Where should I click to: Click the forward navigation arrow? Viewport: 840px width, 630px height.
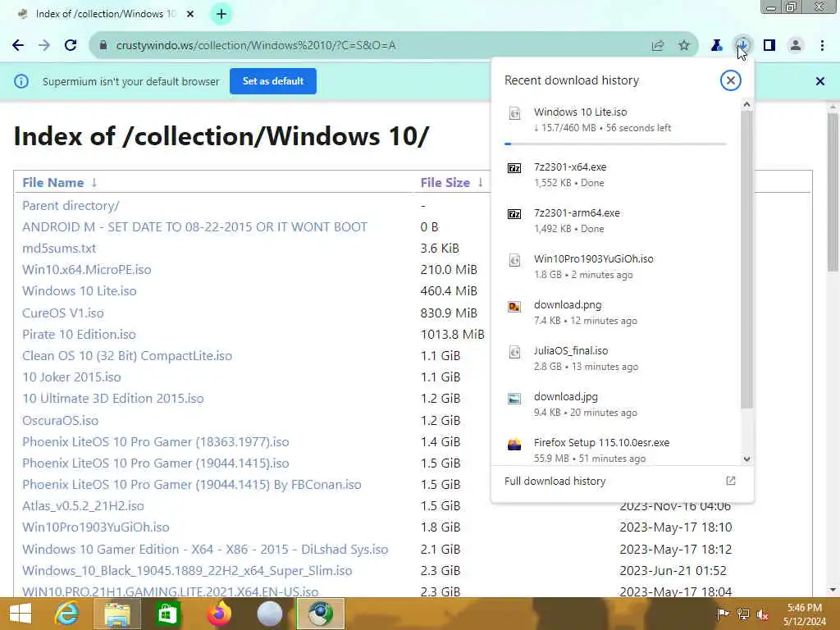[x=44, y=46]
